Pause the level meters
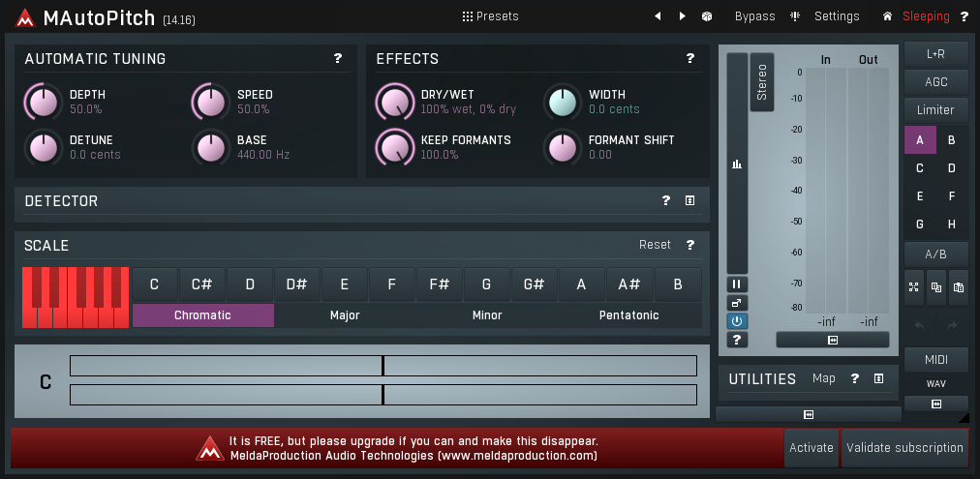 (737, 284)
